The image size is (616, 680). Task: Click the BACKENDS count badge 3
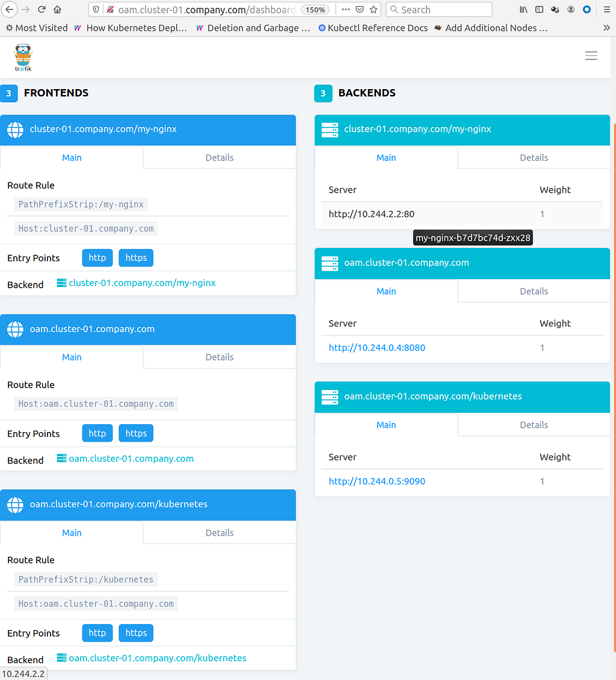[x=323, y=93]
